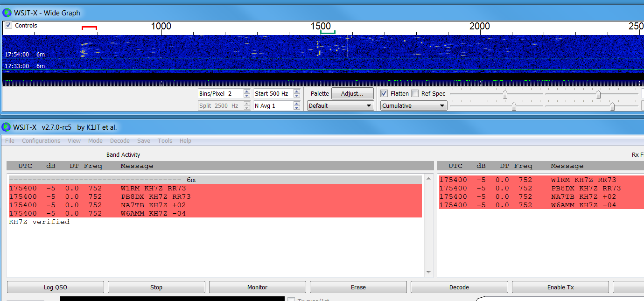
Task: Click the WSJT-X main window globe icon
Action: [7, 127]
